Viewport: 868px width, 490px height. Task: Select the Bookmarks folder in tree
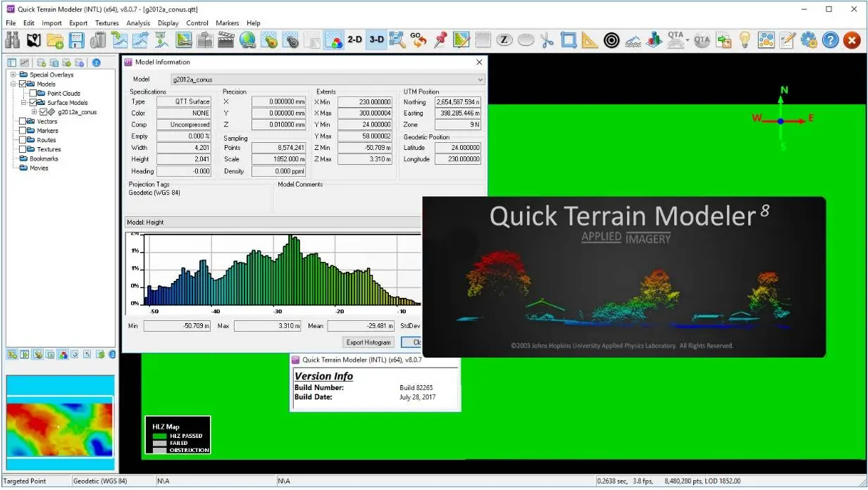(x=43, y=158)
